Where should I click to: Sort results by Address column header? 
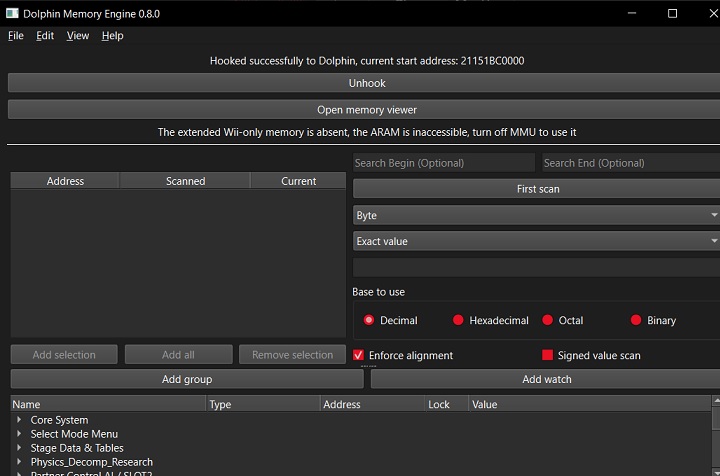65,181
